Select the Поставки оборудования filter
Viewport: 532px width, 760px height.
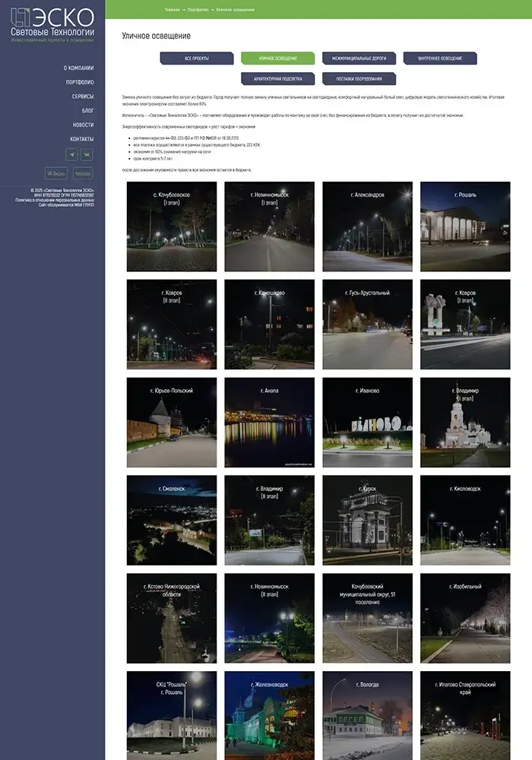point(359,78)
